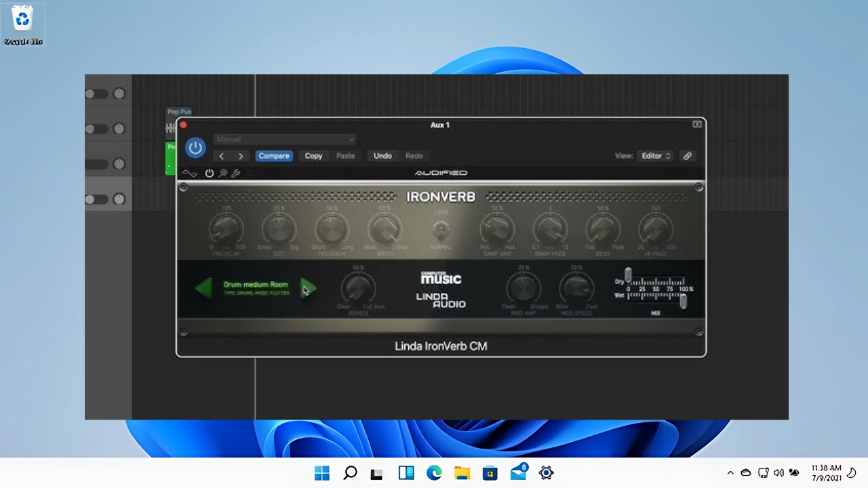Open the wrench settings icon

tap(236, 174)
